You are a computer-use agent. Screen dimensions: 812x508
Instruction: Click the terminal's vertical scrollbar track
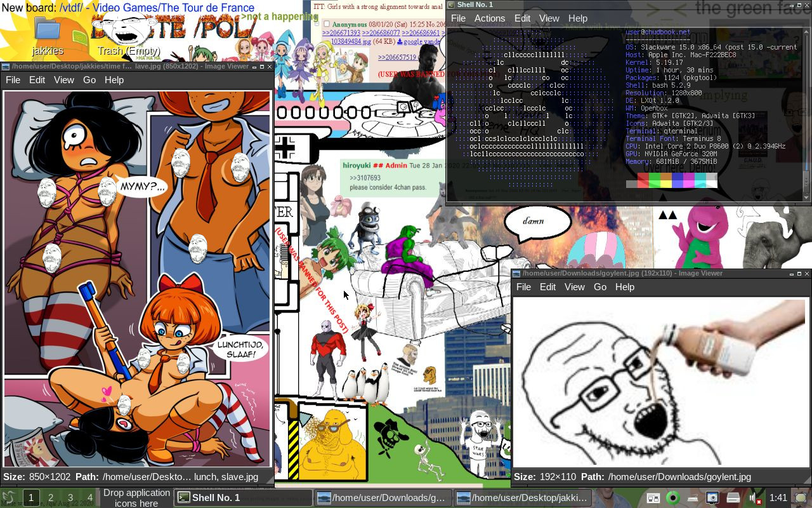pos(807,114)
